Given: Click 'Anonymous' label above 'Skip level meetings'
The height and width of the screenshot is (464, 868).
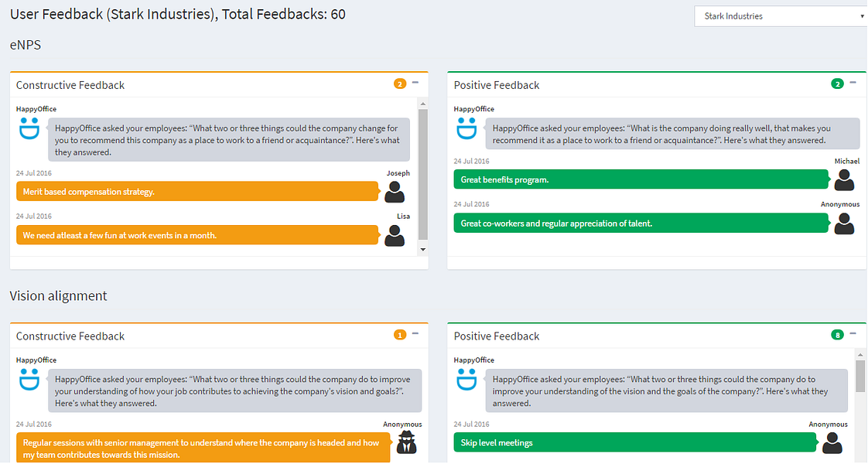Looking at the screenshot, I should tap(828, 425).
